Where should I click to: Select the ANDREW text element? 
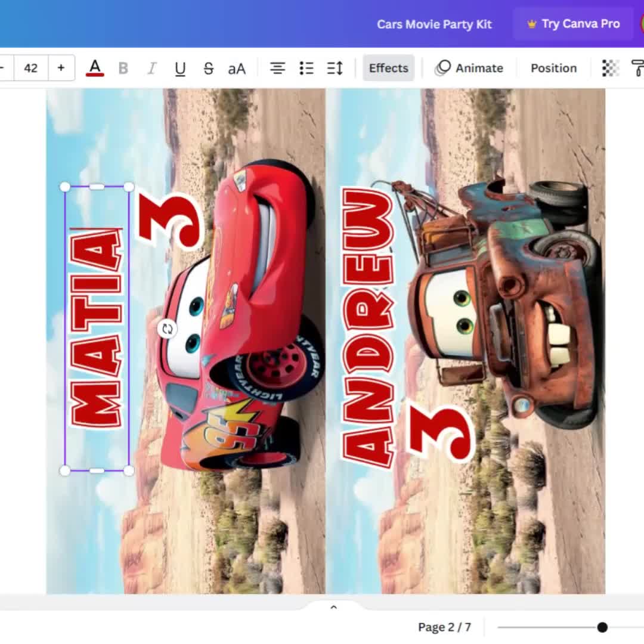point(369,327)
